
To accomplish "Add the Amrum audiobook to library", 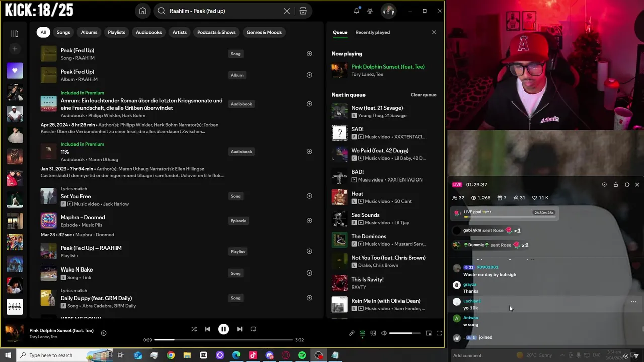I will click(309, 104).
